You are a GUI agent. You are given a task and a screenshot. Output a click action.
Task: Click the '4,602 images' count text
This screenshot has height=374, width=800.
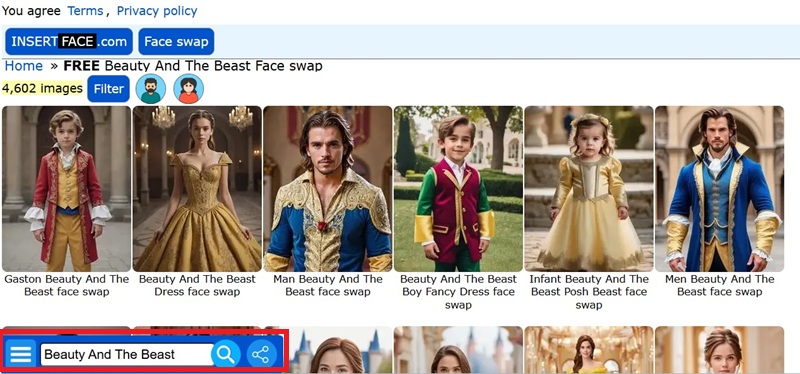pos(42,89)
